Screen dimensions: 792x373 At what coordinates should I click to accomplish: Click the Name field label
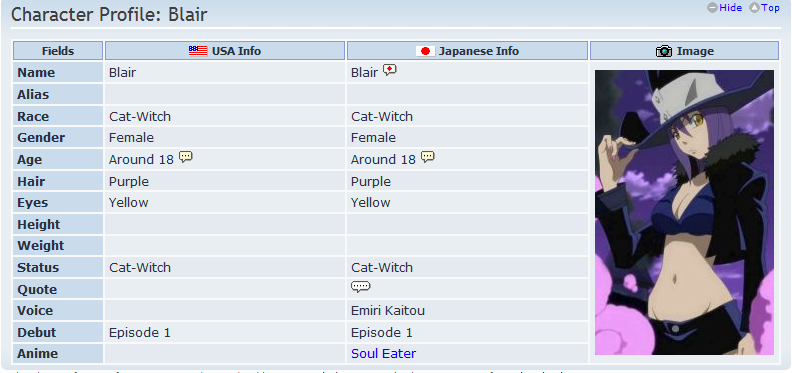click(x=36, y=73)
